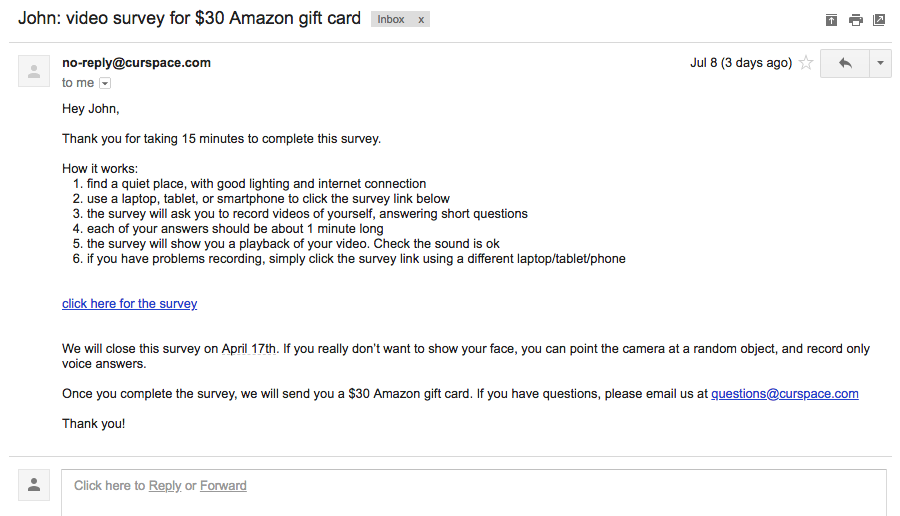Star this email from Jul 8
The width and height of the screenshot is (900, 516).
click(x=806, y=63)
